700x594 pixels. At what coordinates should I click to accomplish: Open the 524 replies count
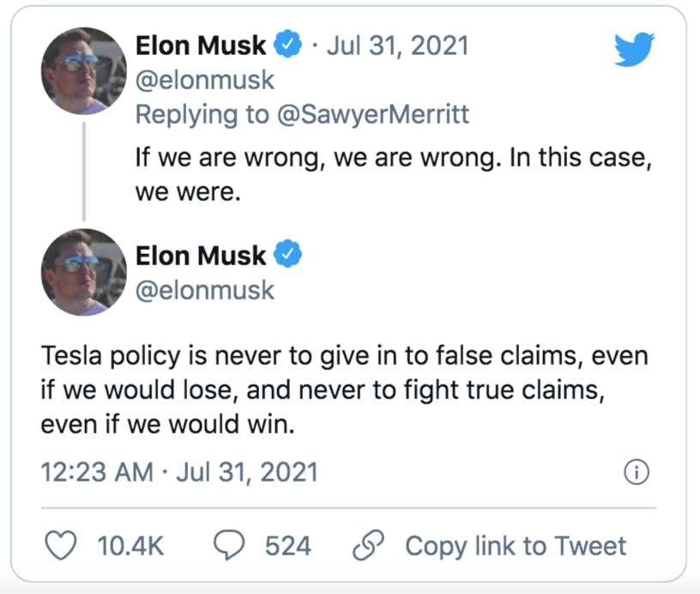click(287, 546)
